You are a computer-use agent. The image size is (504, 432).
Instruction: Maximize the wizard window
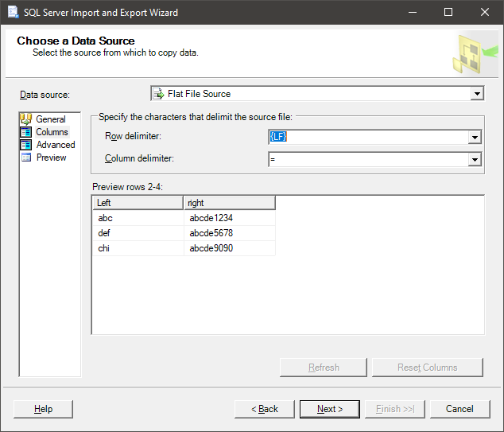tap(448, 12)
